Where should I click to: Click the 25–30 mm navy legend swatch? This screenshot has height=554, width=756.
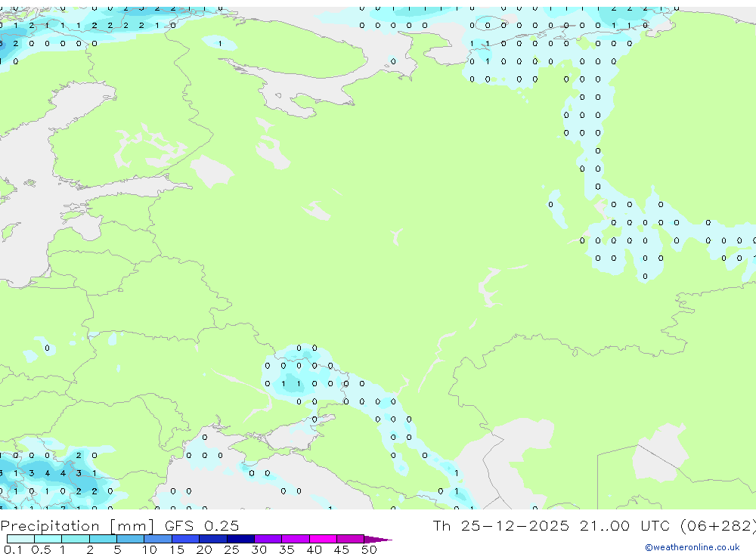click(x=240, y=539)
